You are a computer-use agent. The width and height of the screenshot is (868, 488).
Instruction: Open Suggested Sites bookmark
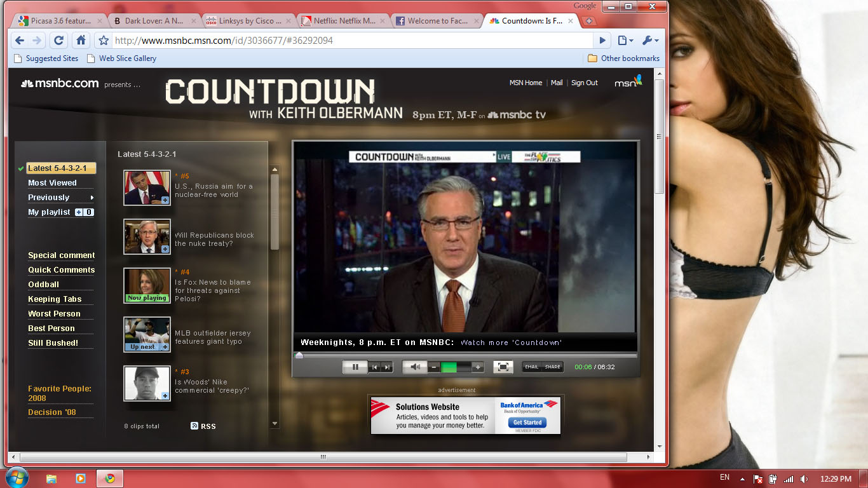[46, 58]
